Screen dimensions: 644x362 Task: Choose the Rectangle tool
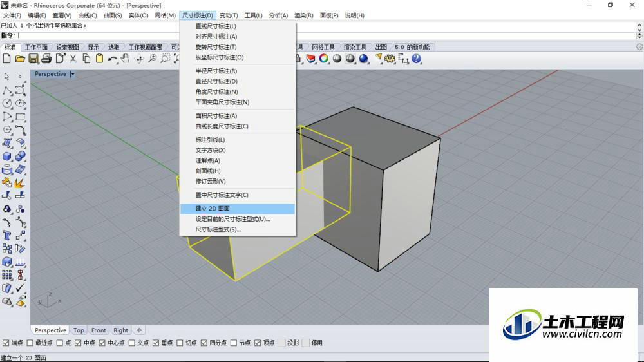(x=21, y=117)
